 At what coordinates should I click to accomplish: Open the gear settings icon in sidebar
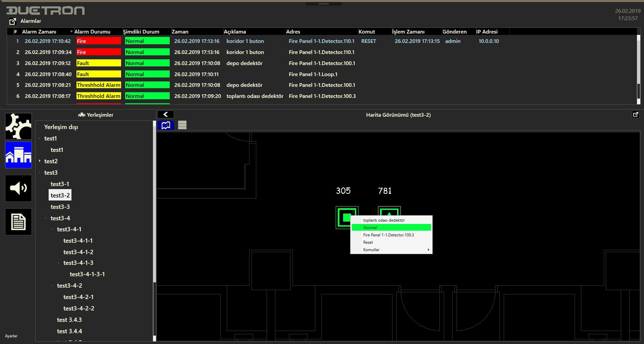(18, 126)
